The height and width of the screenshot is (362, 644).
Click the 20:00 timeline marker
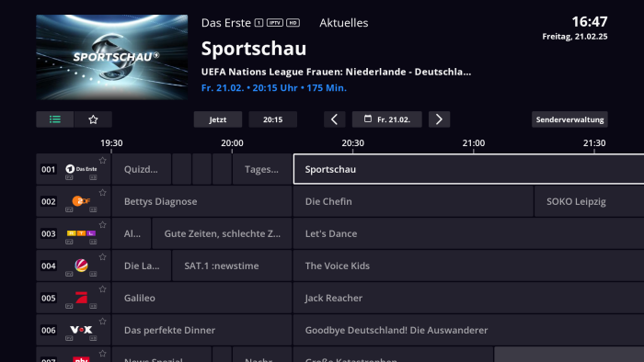coord(232,143)
